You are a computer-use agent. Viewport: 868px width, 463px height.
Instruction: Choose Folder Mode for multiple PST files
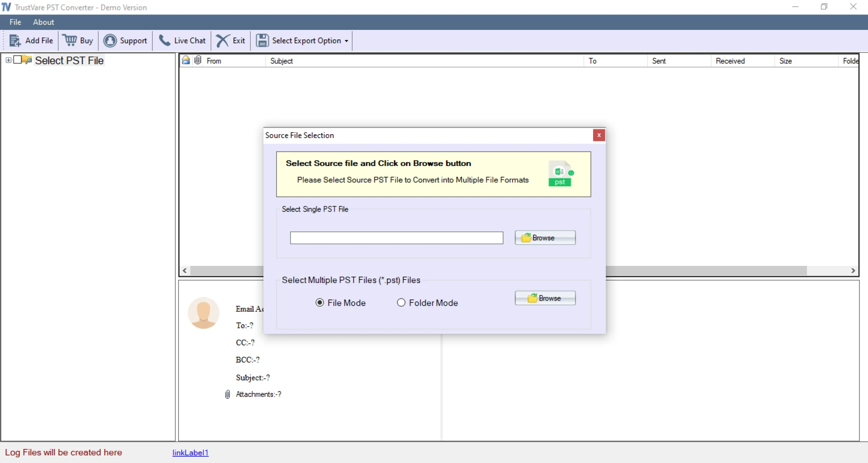pyautogui.click(x=401, y=302)
